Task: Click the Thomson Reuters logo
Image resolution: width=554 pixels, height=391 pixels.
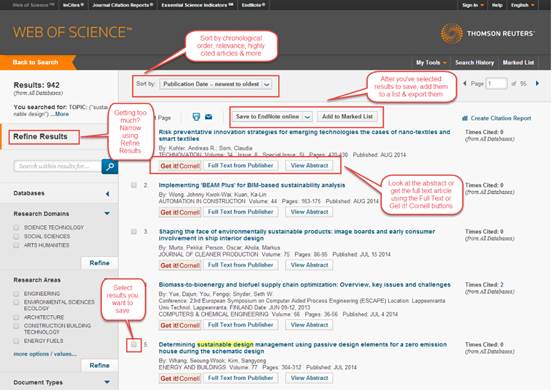Action: tap(488, 34)
